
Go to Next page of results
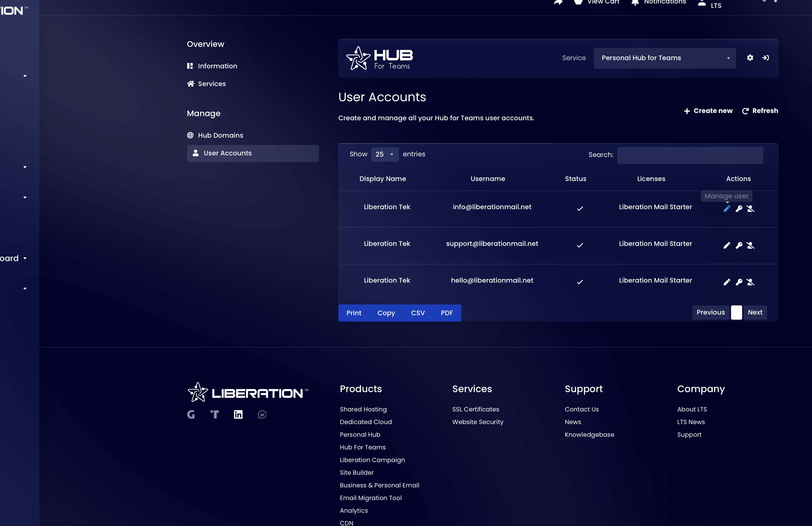[755, 312]
